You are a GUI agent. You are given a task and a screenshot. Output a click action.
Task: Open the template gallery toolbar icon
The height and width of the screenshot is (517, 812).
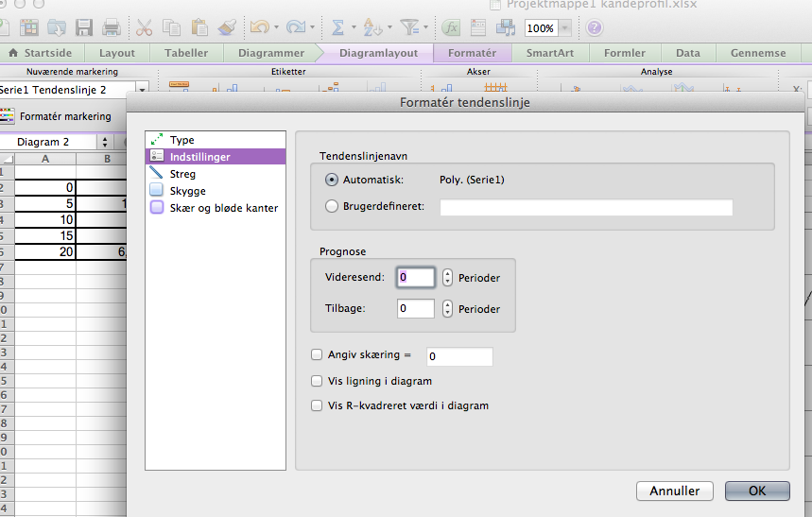point(29,27)
